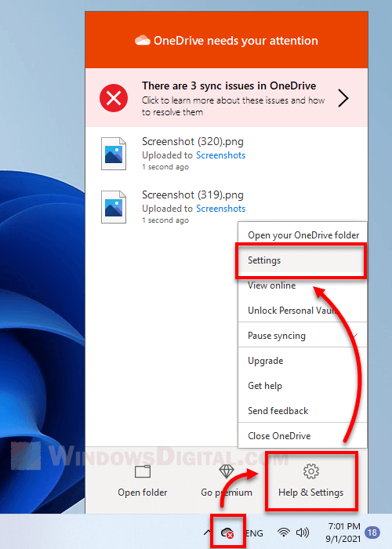Click the 'Screenshot (319).png' file name
This screenshot has width=392, height=549.
(x=193, y=195)
